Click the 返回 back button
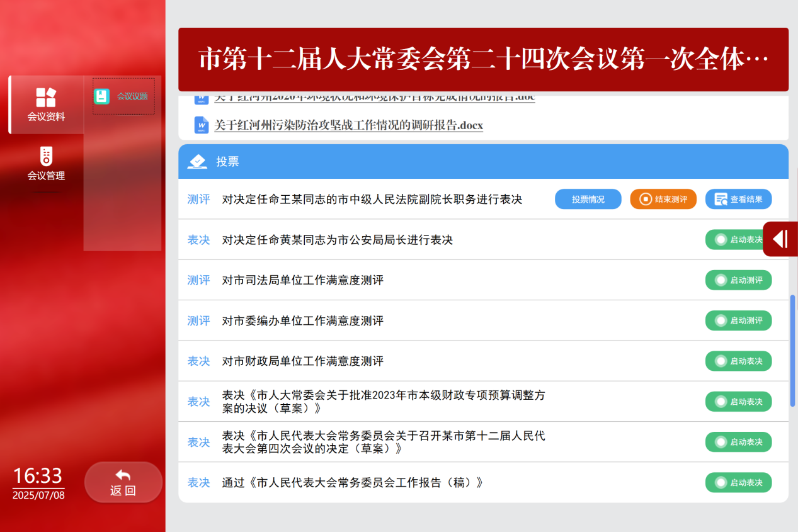Viewport: 798px width, 532px height. [123, 482]
